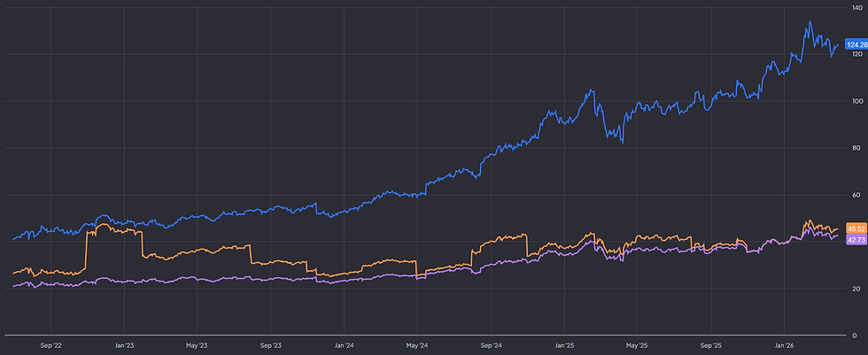Click the 100 price axis value
The image size is (868, 355).
856,101
